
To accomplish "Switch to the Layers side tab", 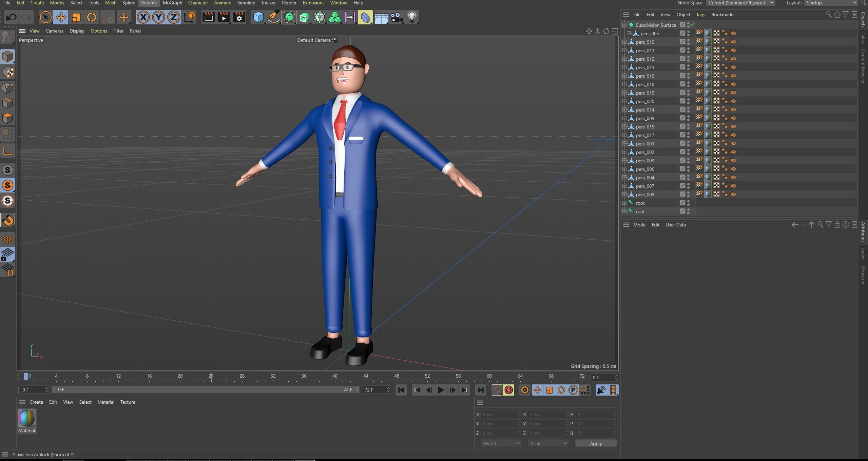I will click(863, 254).
